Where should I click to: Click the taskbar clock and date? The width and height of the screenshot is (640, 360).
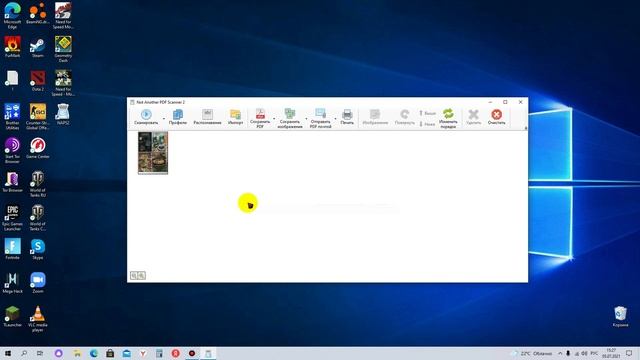pos(611,353)
